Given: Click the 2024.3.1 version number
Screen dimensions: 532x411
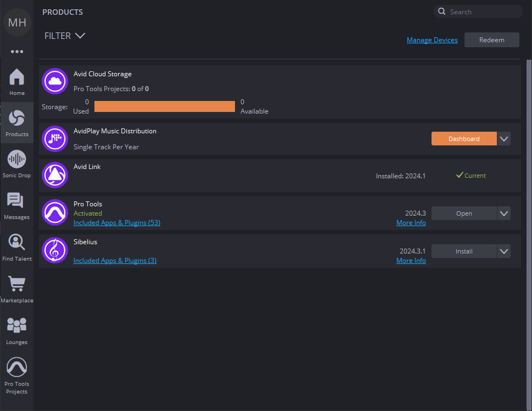Looking at the screenshot, I should 412,251.
